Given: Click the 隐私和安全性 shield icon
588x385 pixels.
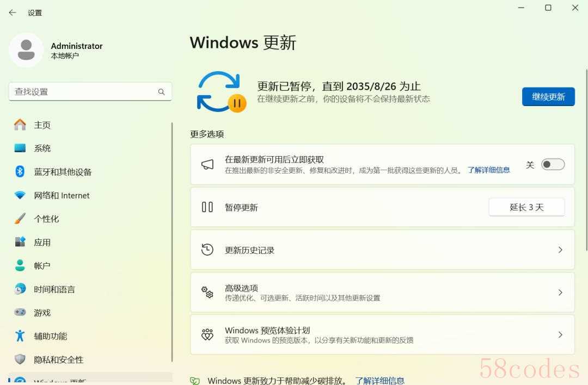Looking at the screenshot, I should tap(20, 359).
